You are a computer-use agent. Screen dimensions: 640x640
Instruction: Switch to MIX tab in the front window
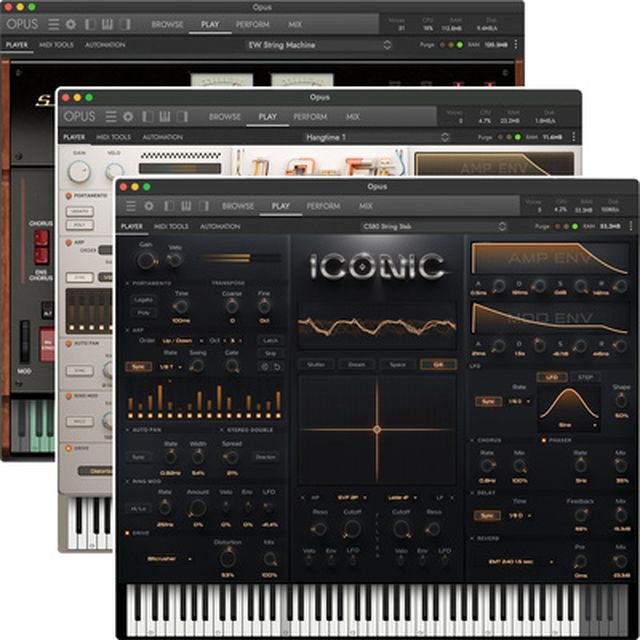[x=366, y=206]
